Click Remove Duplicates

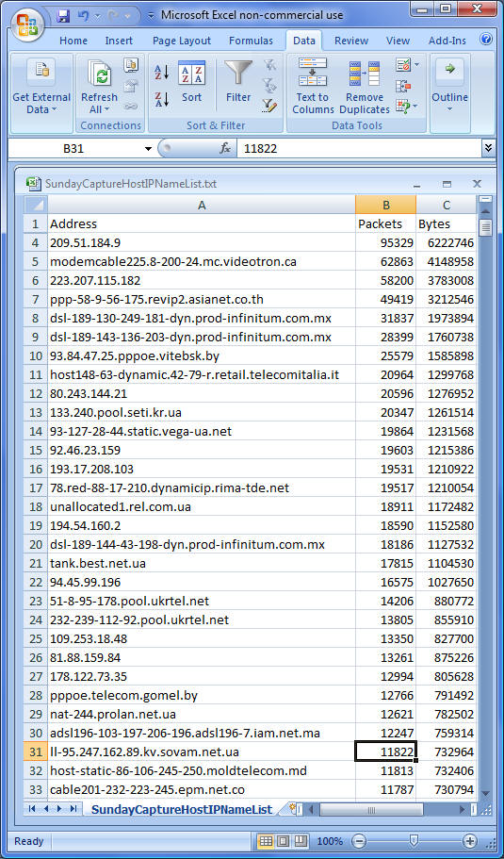(365, 87)
